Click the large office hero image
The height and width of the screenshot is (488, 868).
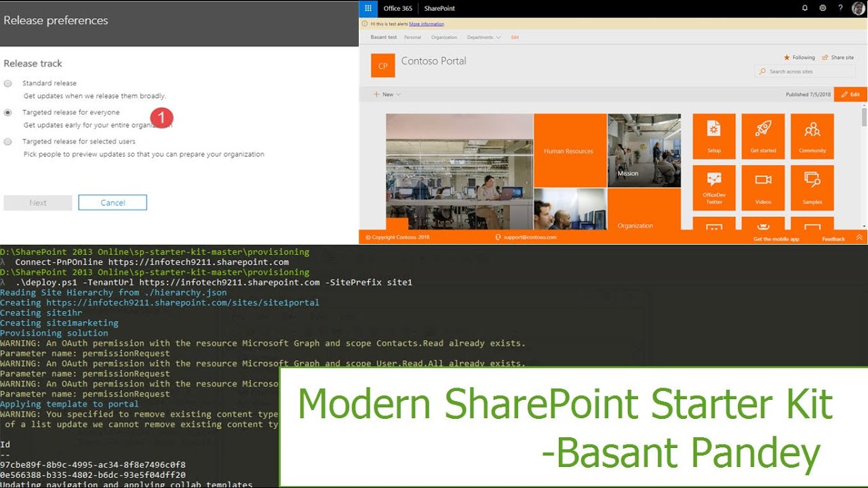(x=459, y=171)
